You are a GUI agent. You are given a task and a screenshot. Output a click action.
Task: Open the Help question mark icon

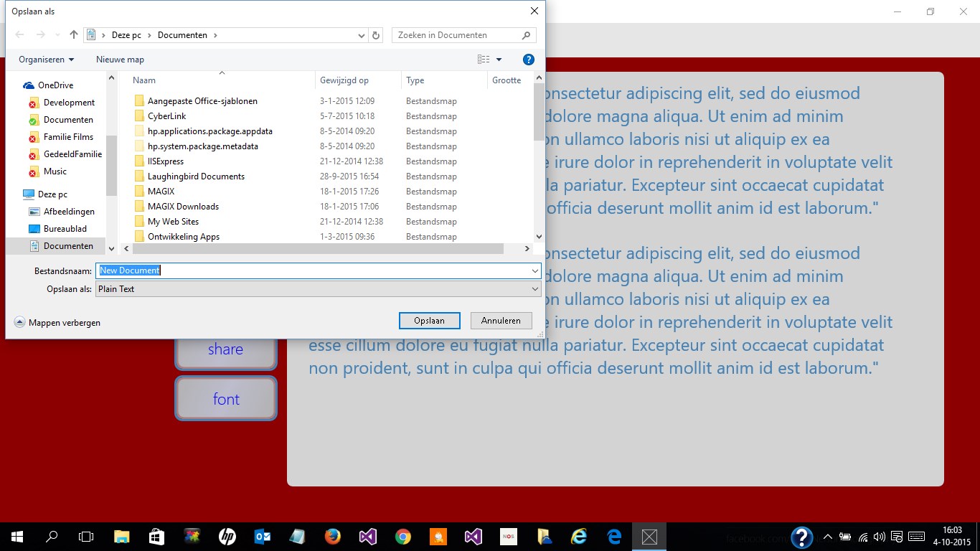pyautogui.click(x=529, y=59)
